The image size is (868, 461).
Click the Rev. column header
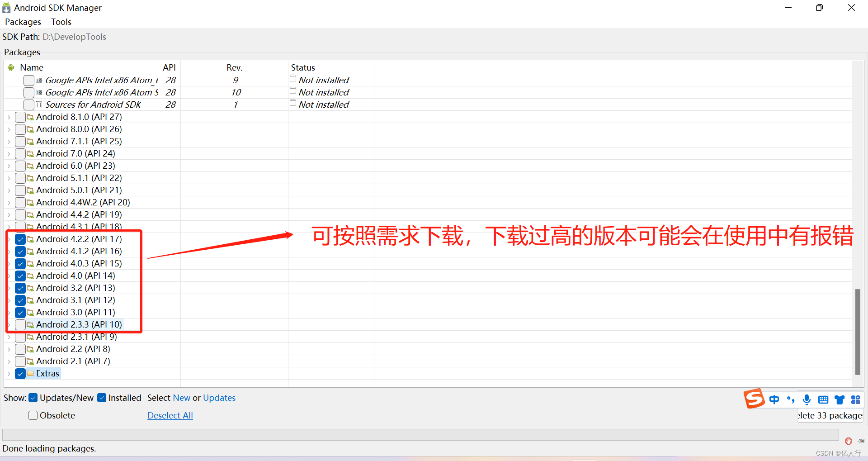(234, 67)
